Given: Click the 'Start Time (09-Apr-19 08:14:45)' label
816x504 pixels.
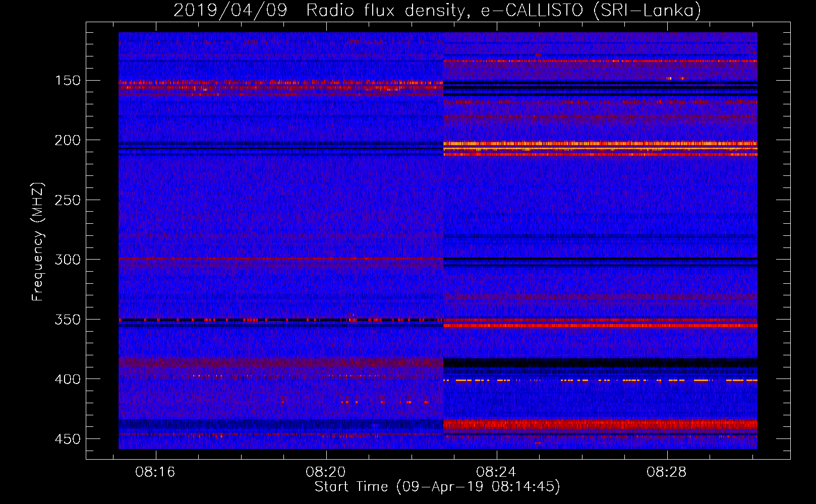Looking at the screenshot, I should pos(437,487).
